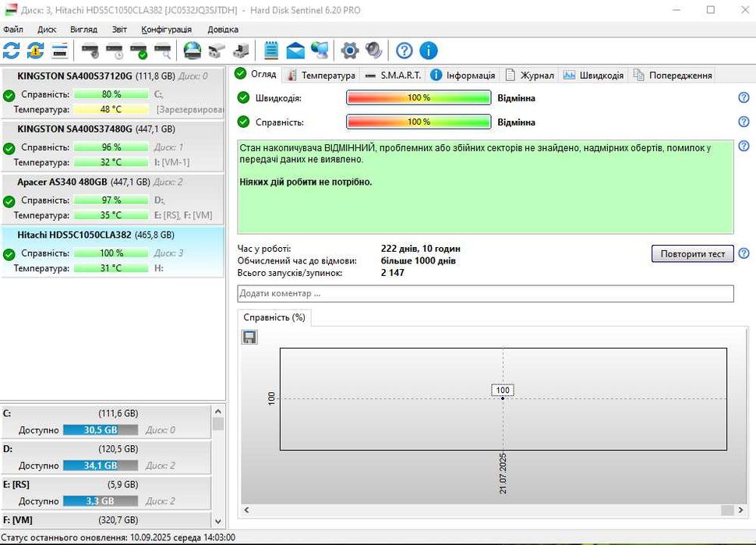The image size is (756, 545).
Task: Open the S.M.A.R.T. tab
Action: (393, 75)
